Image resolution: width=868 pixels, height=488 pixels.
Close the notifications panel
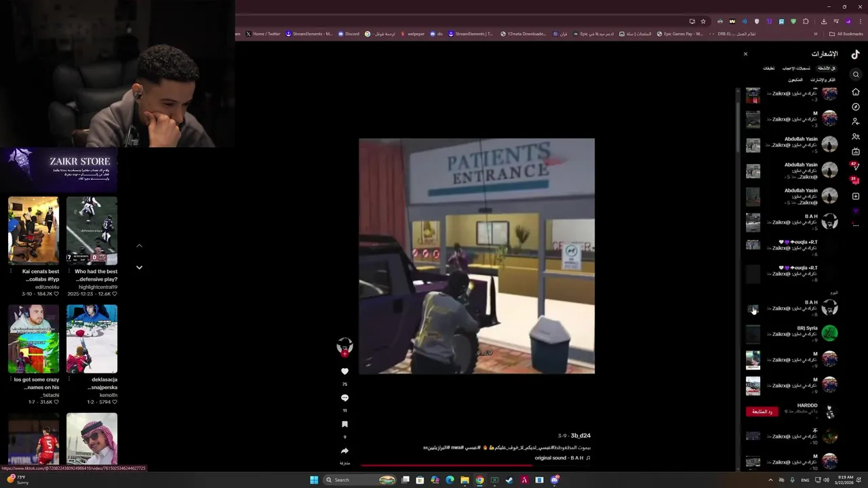pyautogui.click(x=745, y=54)
